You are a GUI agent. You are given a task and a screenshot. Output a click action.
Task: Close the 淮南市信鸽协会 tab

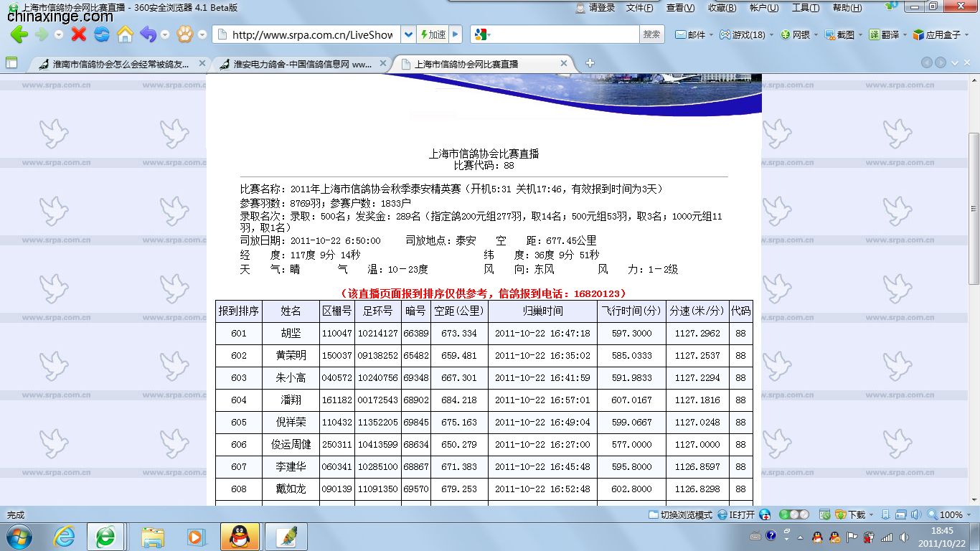202,63
